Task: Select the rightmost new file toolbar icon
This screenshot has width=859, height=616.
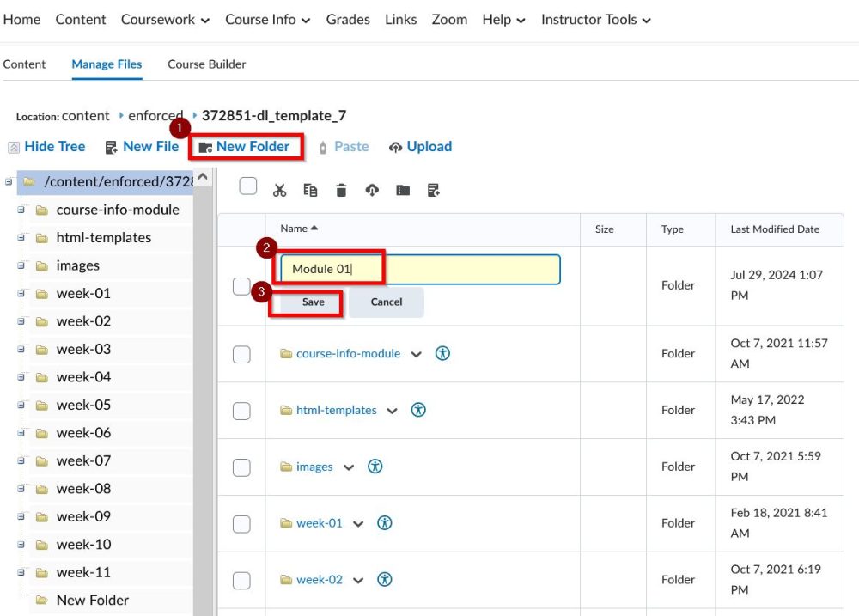Action: 434,189
